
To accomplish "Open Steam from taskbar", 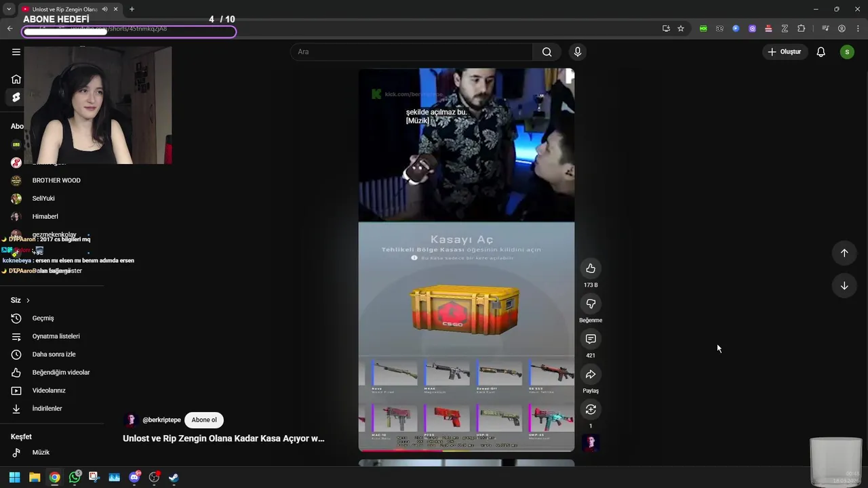I will [x=174, y=477].
